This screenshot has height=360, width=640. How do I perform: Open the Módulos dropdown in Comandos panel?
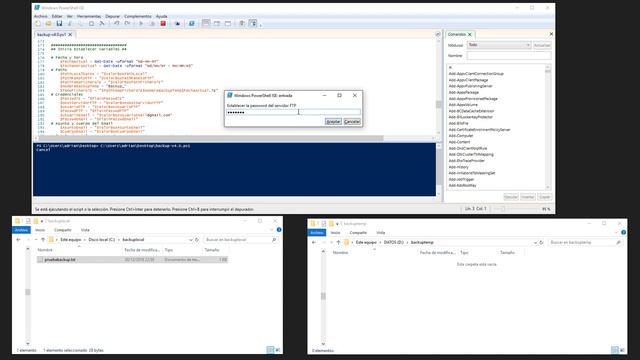coord(499,45)
